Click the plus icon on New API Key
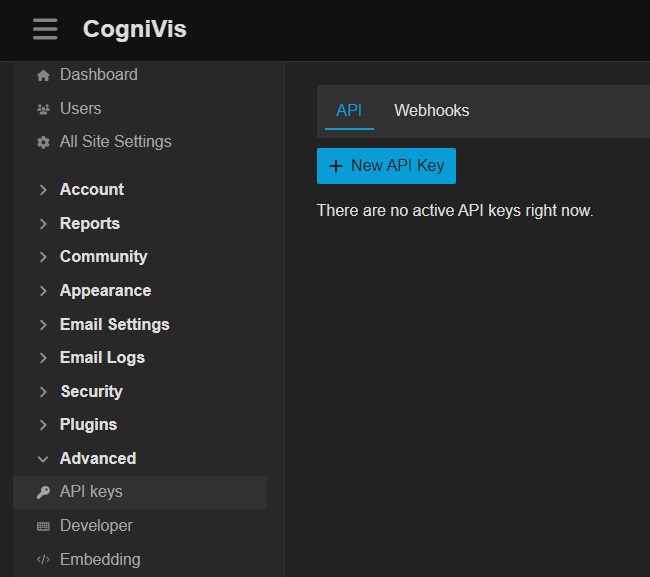The width and height of the screenshot is (650, 577). [x=336, y=166]
